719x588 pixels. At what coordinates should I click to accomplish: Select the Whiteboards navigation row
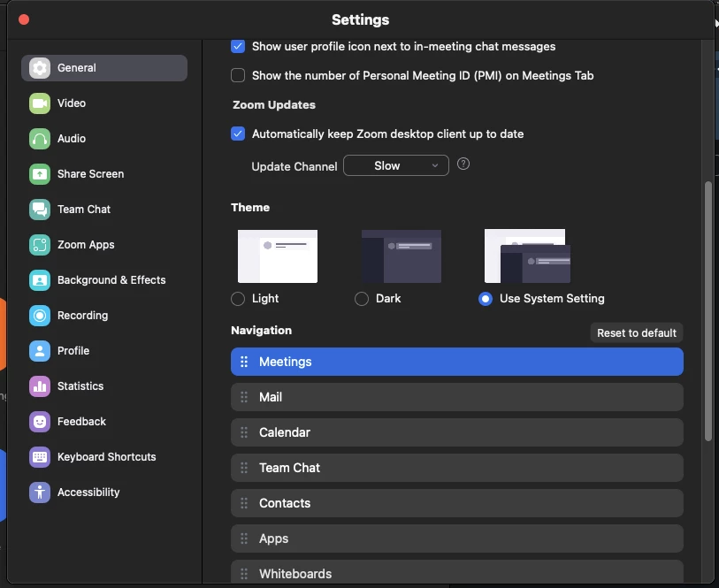pyautogui.click(x=456, y=572)
